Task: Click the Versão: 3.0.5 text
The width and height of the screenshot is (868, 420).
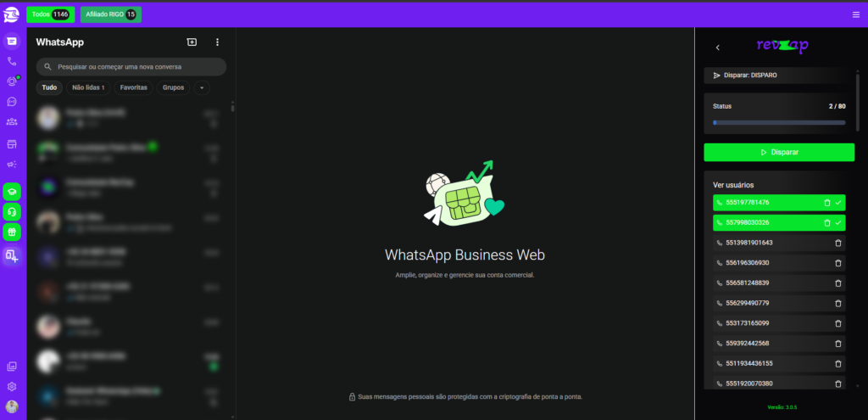Action: click(x=782, y=407)
